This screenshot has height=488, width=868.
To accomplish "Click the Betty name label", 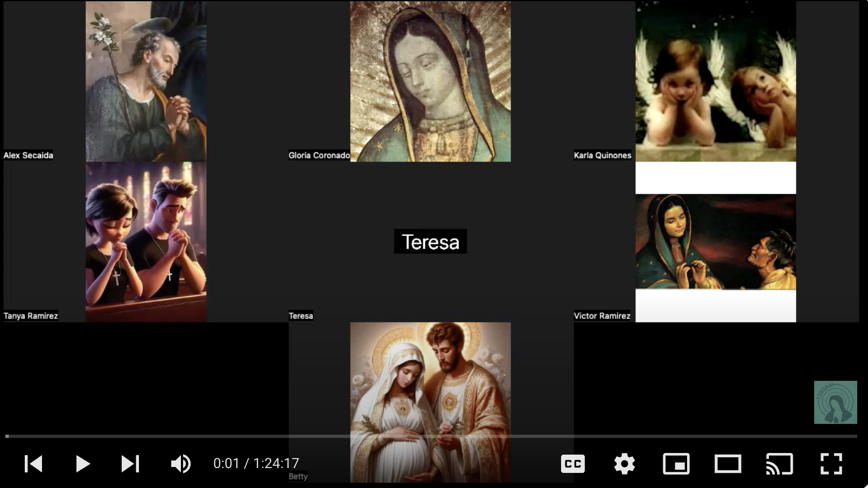I will pos(298,476).
